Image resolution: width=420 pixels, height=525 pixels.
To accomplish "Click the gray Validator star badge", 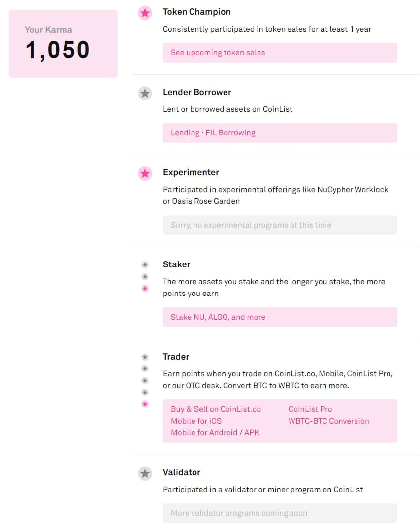I will (145, 473).
